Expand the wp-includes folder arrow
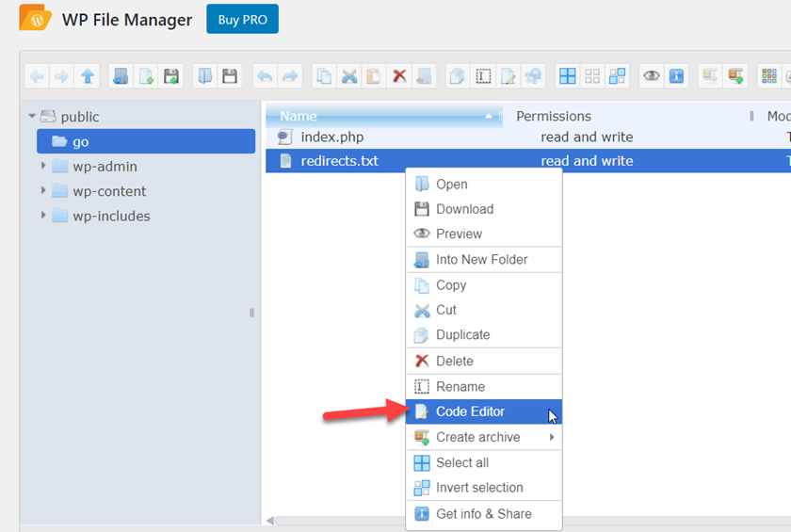This screenshot has height=532, width=791. coord(43,215)
